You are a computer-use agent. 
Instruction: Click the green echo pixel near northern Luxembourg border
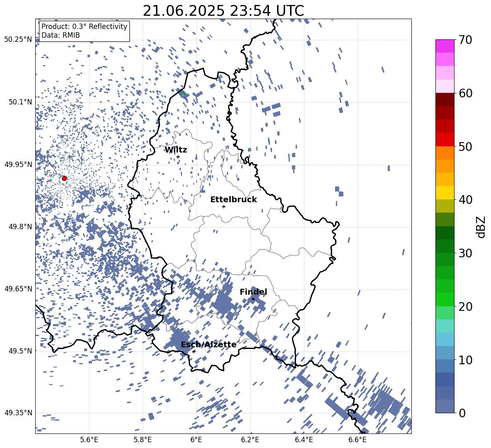point(184,94)
